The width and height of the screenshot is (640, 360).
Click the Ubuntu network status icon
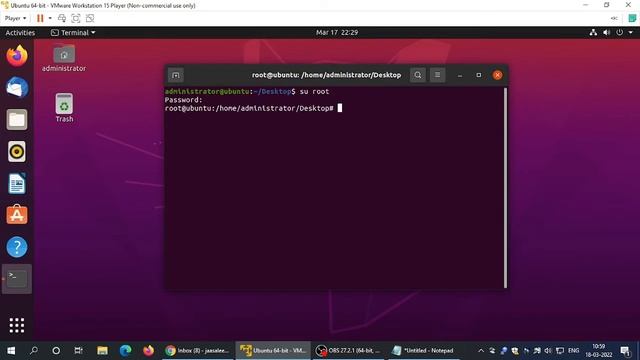[x=593, y=33]
